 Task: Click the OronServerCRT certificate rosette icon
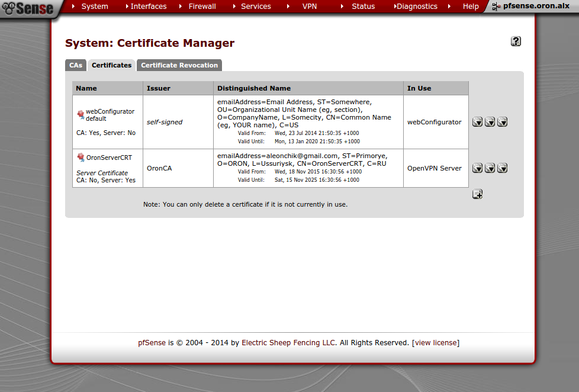pyautogui.click(x=81, y=158)
